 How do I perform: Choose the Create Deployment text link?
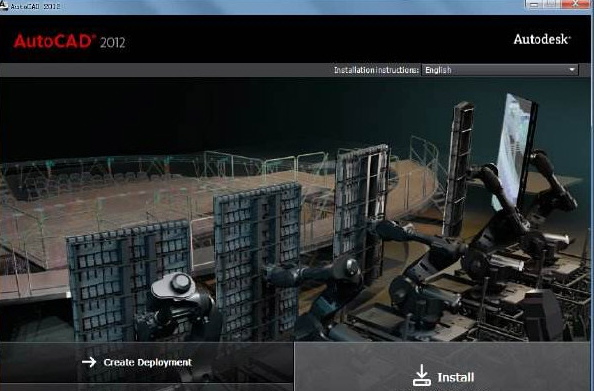148,362
